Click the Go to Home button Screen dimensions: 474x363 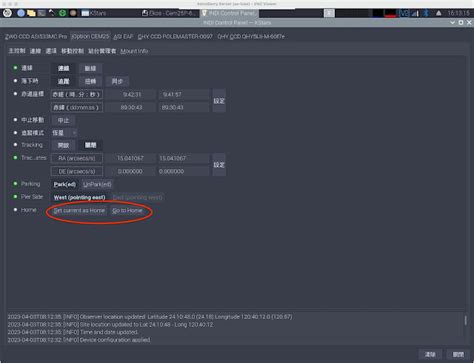coord(127,211)
